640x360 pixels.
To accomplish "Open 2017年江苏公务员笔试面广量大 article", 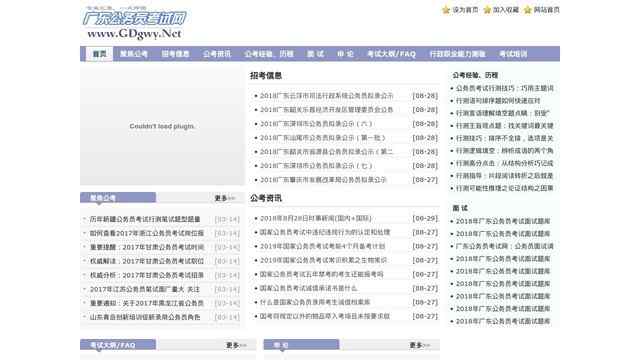I will 145,289.
